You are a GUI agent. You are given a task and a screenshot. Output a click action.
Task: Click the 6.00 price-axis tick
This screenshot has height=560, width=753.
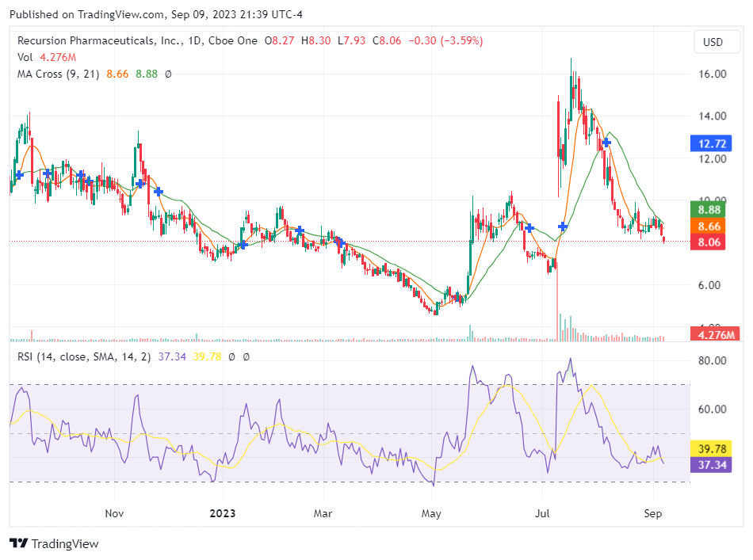pos(709,285)
